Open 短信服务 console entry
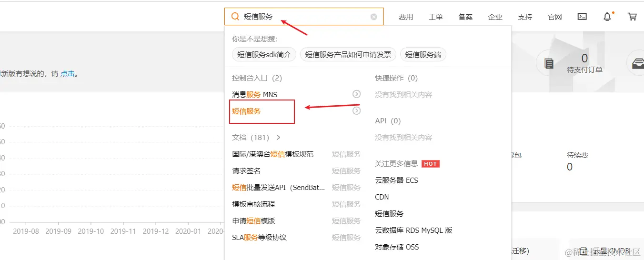644x260 pixels. coord(246,111)
